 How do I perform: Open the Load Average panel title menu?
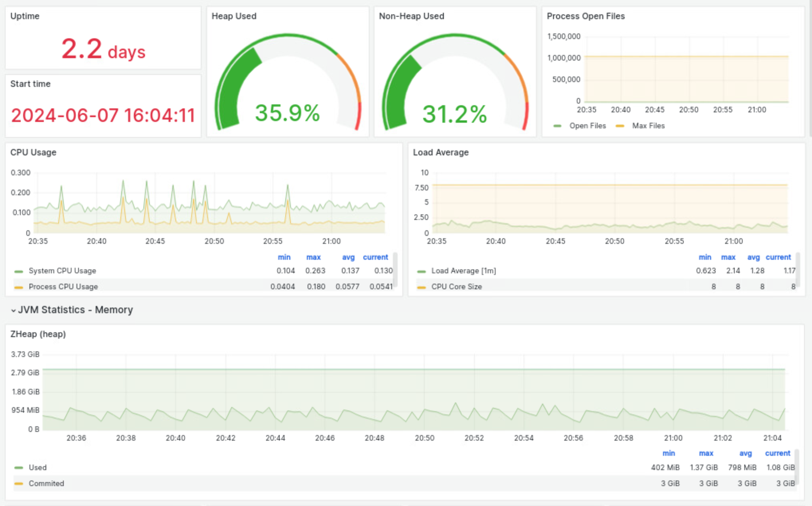(x=441, y=152)
